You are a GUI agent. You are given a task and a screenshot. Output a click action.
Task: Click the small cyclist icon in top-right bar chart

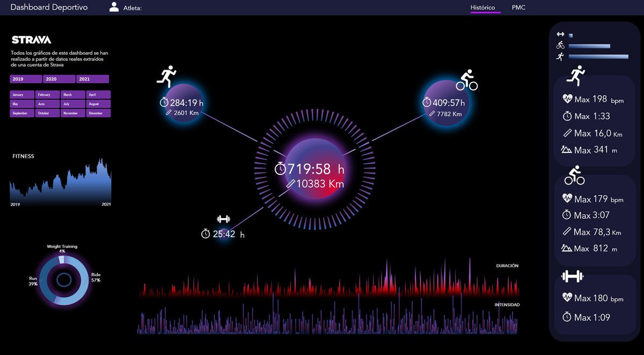click(560, 45)
